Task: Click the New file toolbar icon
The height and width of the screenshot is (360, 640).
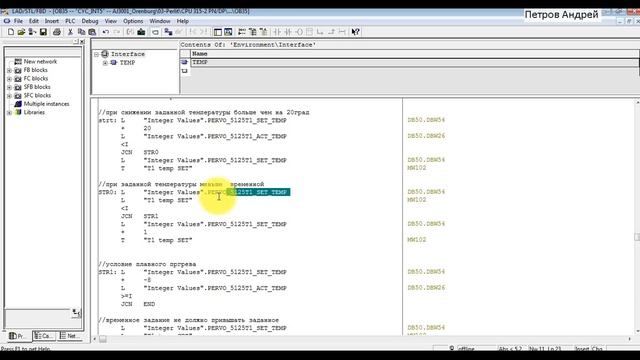Action: point(11,32)
